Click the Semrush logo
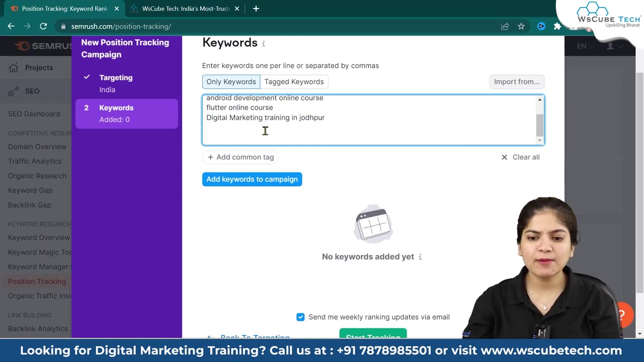The width and height of the screenshot is (644, 362). click(44, 46)
